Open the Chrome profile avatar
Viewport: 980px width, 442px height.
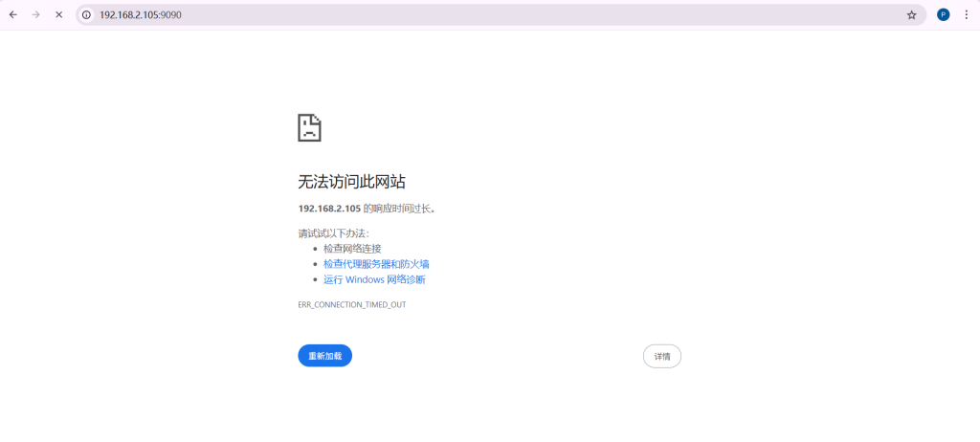943,15
